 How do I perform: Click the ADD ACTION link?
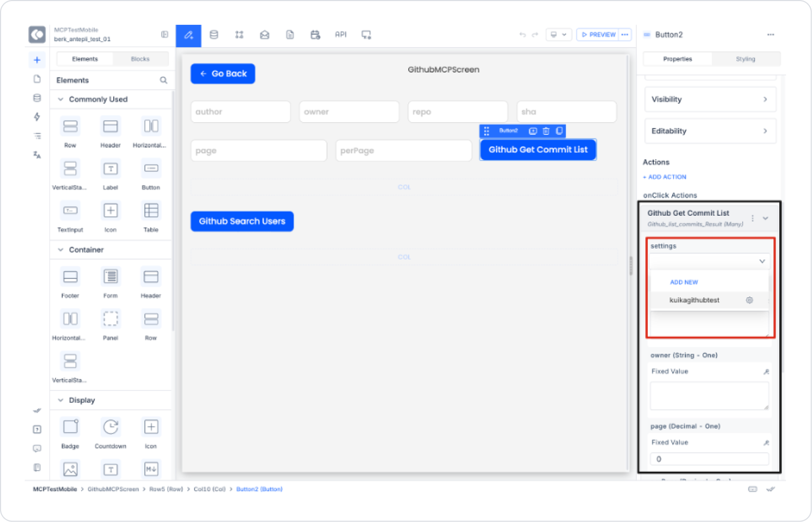[665, 177]
